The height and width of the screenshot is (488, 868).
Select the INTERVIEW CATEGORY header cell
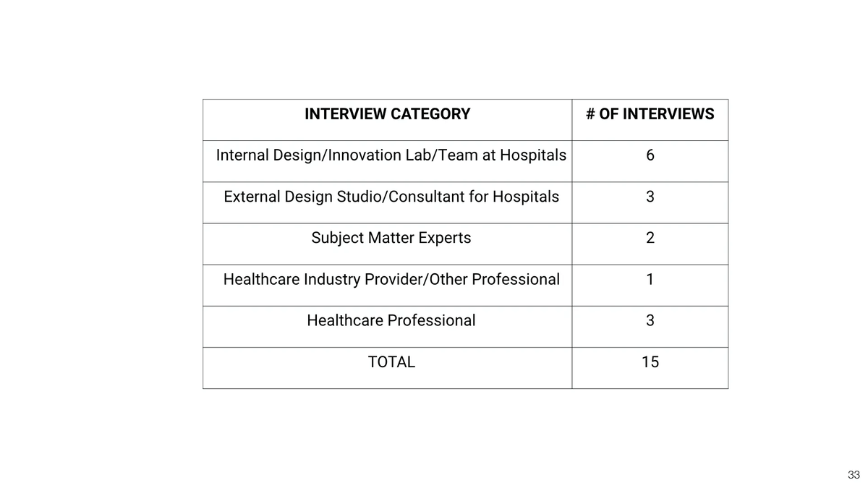coord(387,120)
